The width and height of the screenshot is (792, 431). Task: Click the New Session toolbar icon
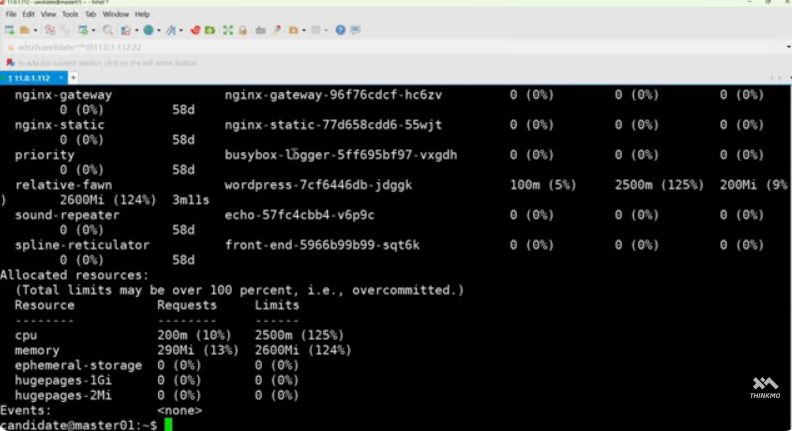(9, 31)
